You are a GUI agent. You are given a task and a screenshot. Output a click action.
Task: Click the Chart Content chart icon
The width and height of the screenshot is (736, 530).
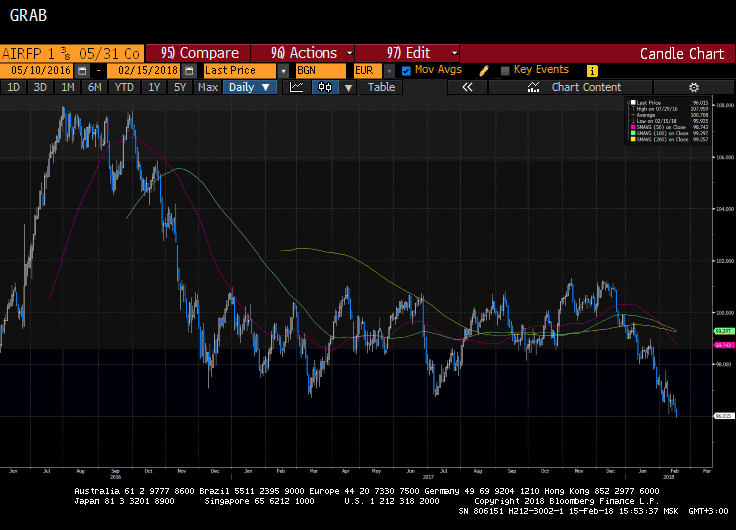[x=533, y=87]
